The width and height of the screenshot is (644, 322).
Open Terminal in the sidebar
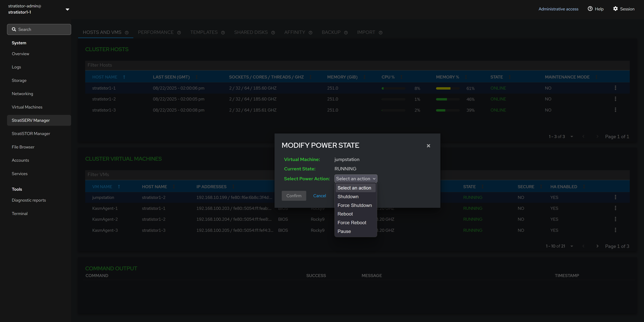[19, 213]
